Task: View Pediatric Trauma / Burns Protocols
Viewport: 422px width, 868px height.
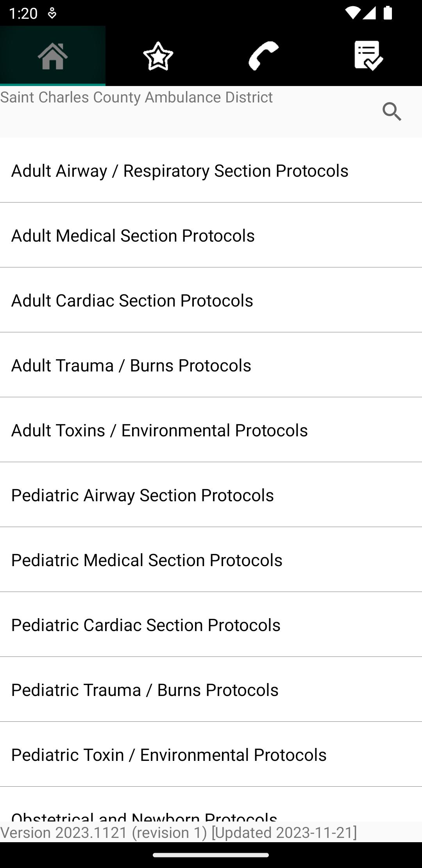Action: coord(211,689)
